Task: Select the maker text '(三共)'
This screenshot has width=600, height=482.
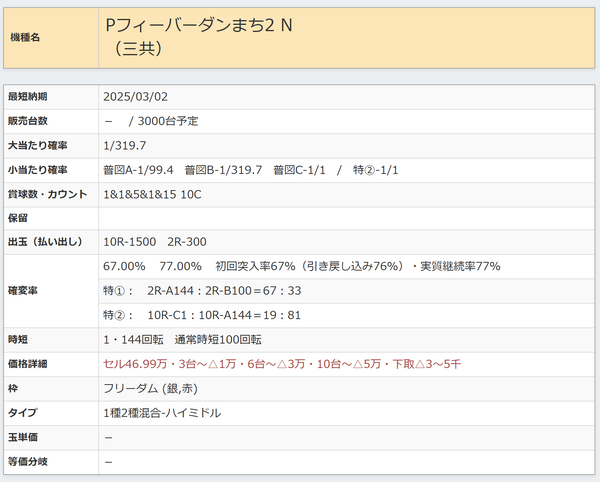Action: coord(138,49)
